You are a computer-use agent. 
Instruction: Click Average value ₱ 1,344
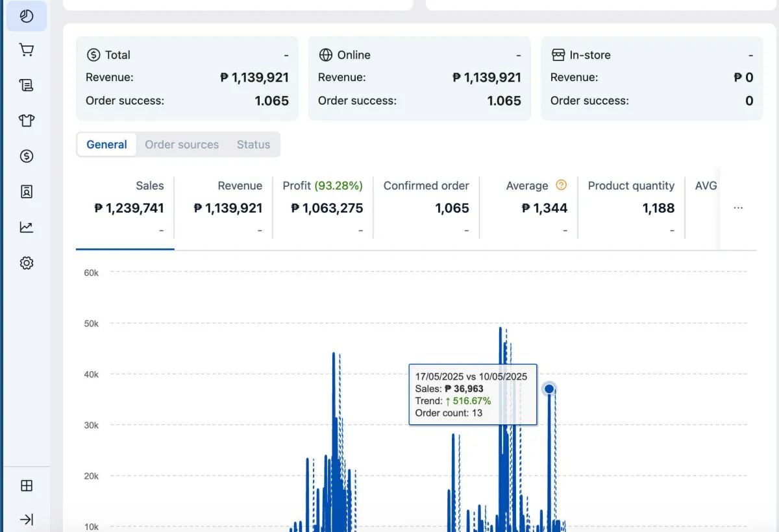(x=545, y=208)
